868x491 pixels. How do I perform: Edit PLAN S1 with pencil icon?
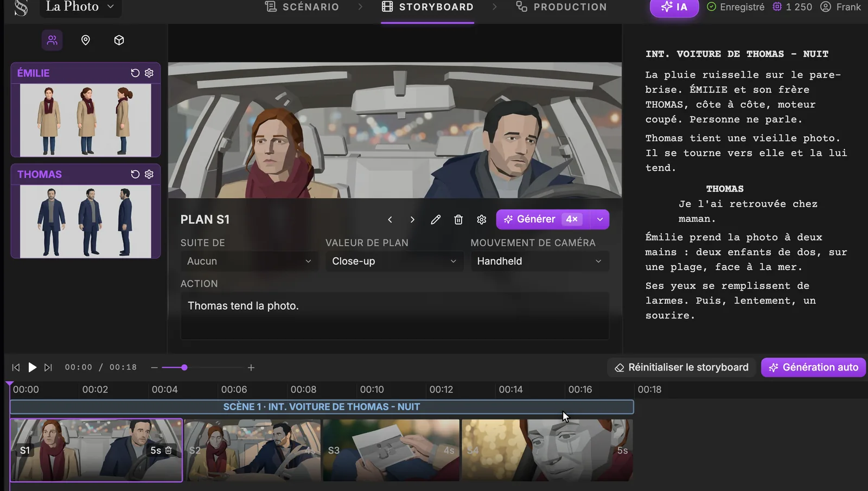436,220
